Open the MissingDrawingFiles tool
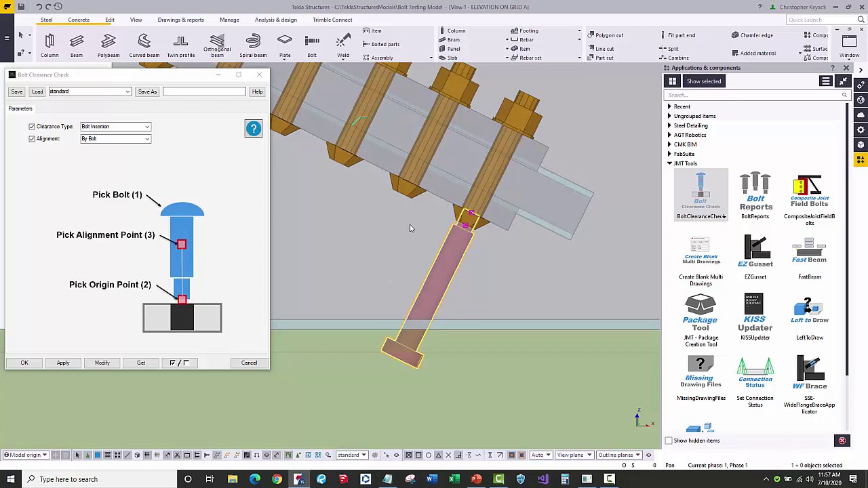Viewport: 868px width, 488px height. coord(701,379)
